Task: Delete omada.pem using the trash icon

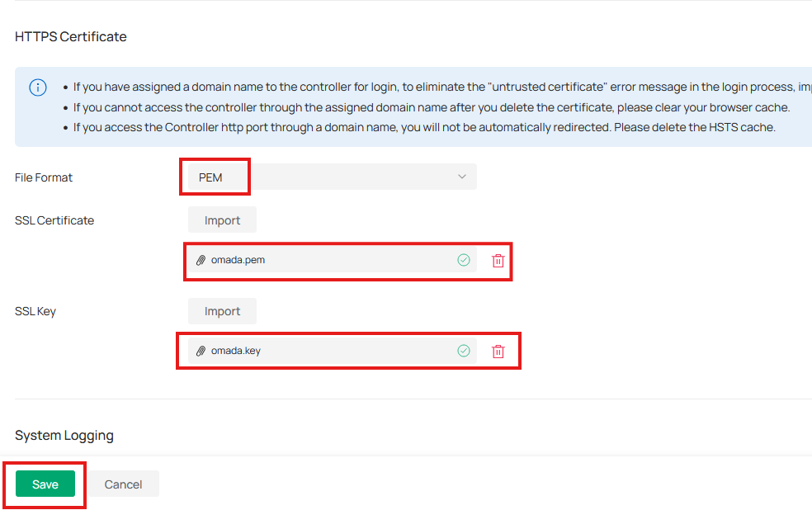Action: (x=498, y=260)
